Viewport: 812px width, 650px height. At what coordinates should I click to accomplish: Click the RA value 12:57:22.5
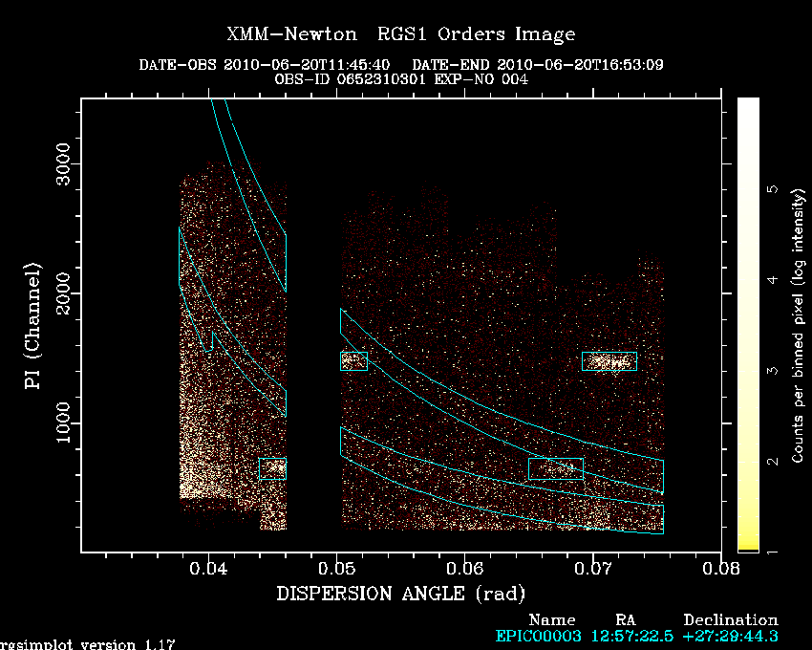(631, 636)
